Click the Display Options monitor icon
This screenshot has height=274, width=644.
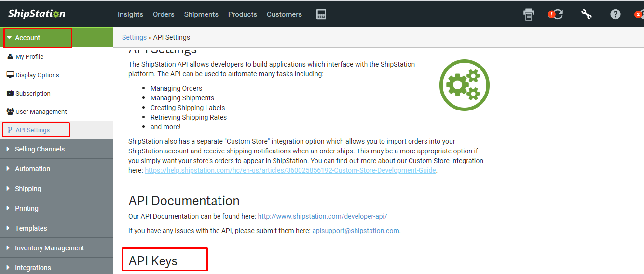pos(10,75)
